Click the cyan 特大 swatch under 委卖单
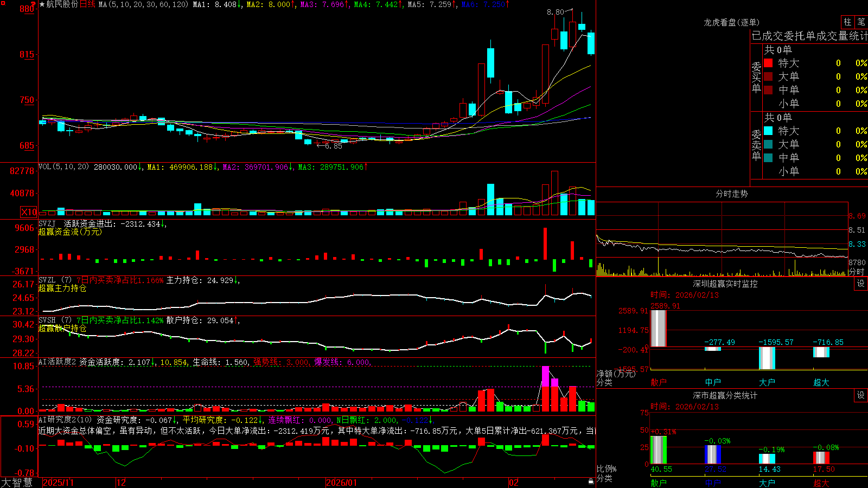Screen dimensions: 868x488 coord(768,131)
